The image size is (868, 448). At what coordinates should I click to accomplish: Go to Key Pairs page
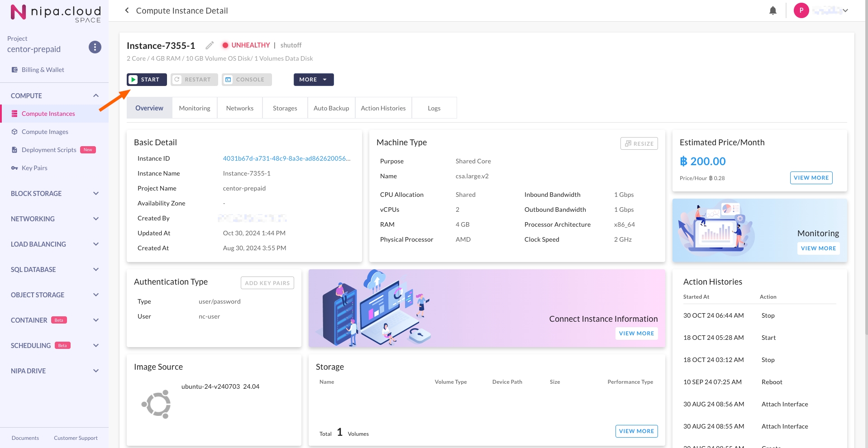[x=34, y=168]
